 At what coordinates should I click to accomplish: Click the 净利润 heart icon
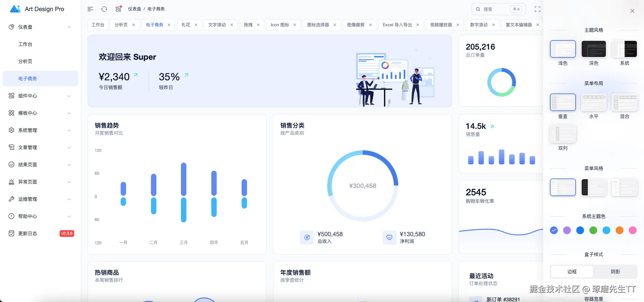[389, 237]
